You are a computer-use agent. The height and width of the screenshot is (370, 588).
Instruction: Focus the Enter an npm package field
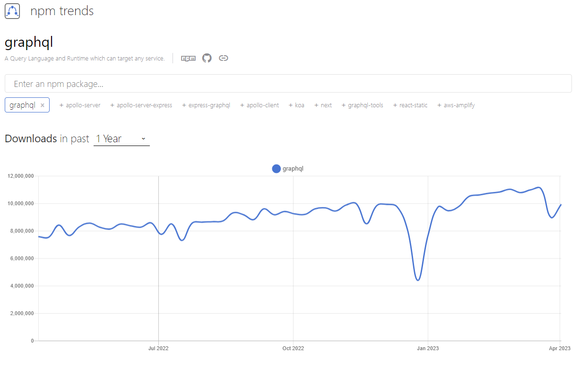click(288, 84)
